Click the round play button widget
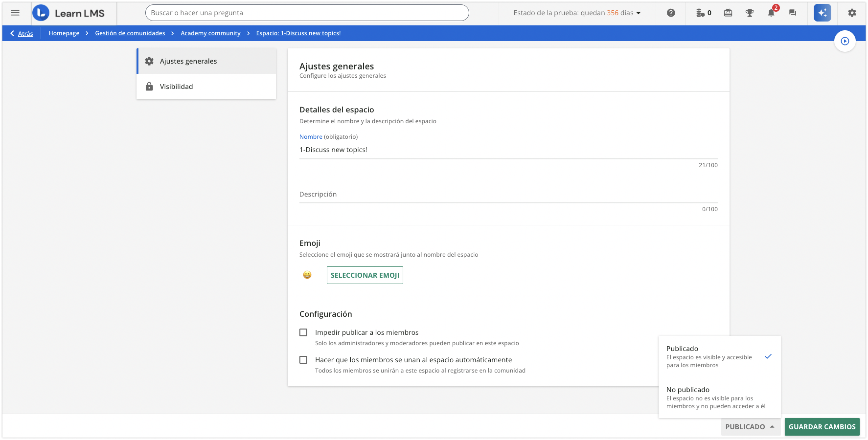The height and width of the screenshot is (440, 868). pyautogui.click(x=845, y=41)
